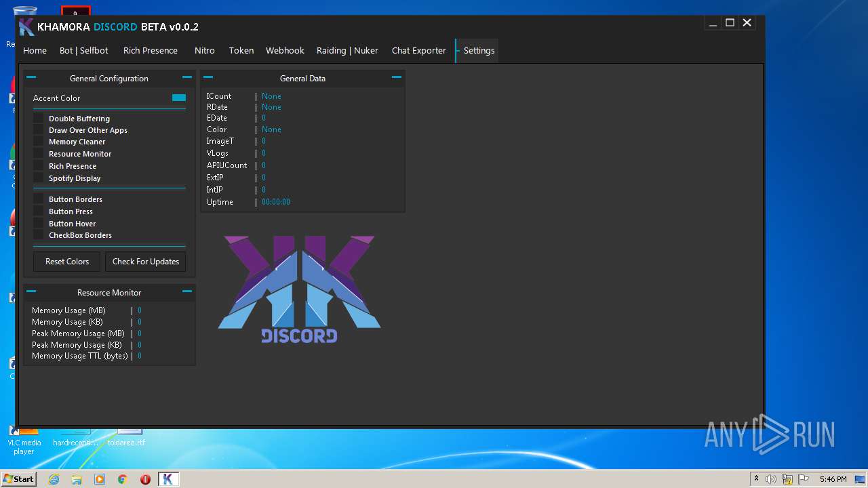
Task: Click Memory Usage TTL (bytes) label
Action: point(80,356)
